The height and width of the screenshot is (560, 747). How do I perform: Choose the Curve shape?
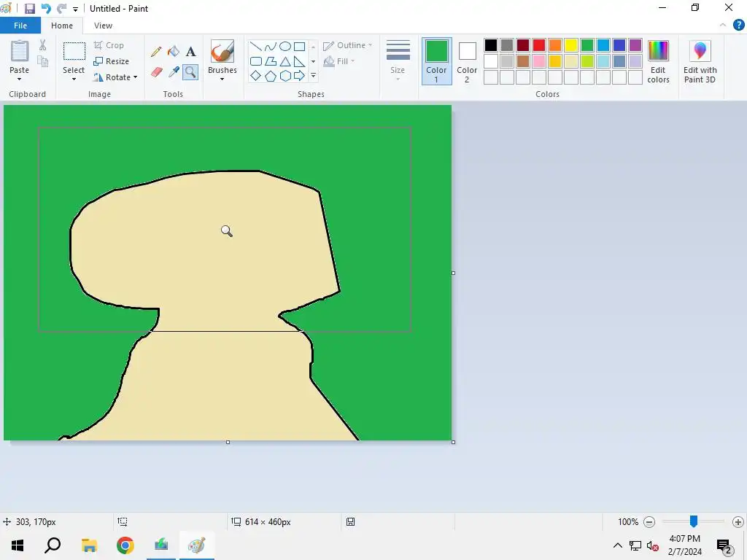pos(270,47)
